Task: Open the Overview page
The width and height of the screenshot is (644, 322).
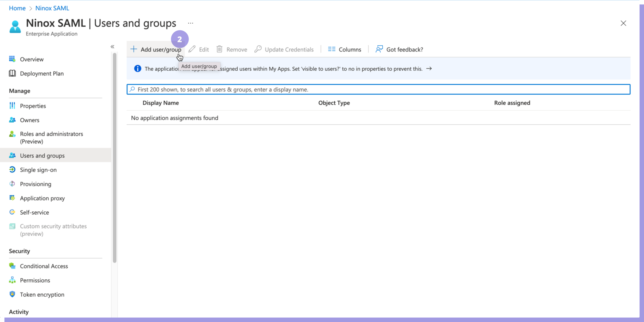Action: click(x=32, y=59)
